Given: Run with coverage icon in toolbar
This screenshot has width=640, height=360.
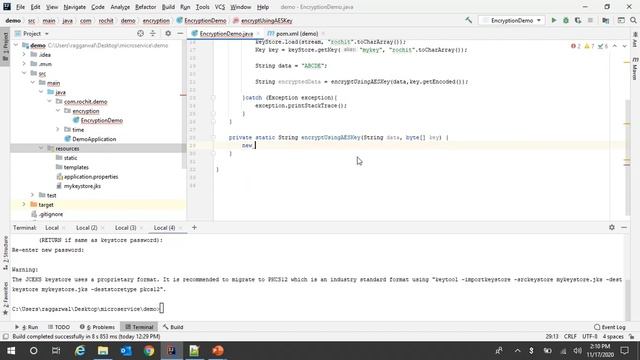Looking at the screenshot, I should coord(578,20).
